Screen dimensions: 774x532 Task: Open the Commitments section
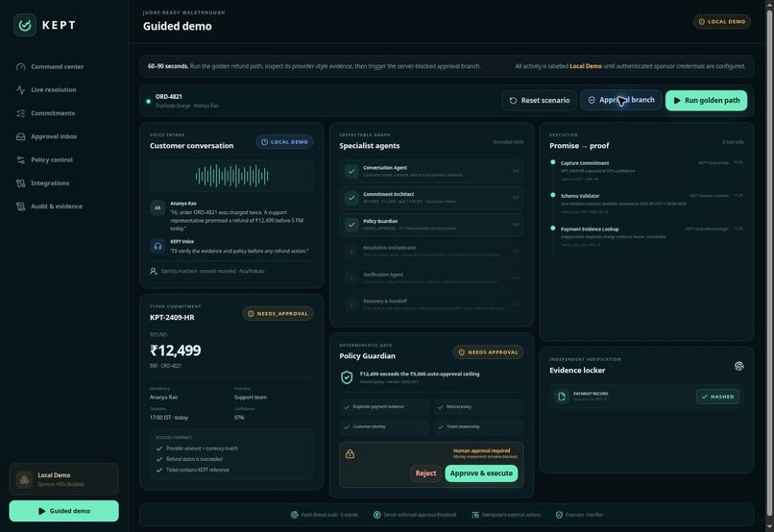click(53, 113)
